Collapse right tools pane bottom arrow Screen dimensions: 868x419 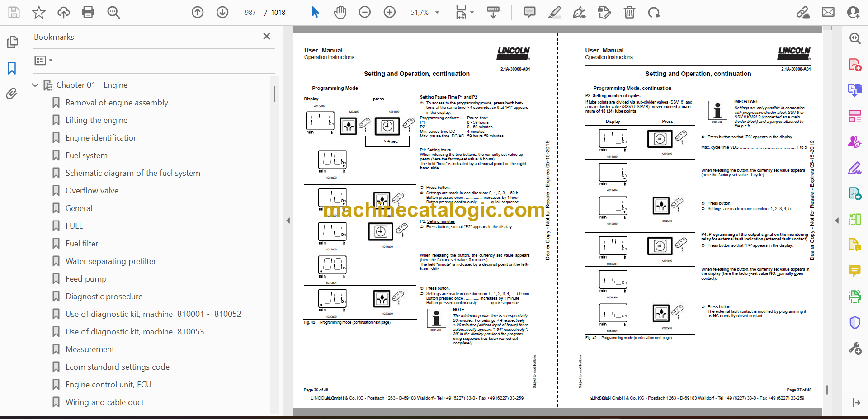[x=855, y=403]
